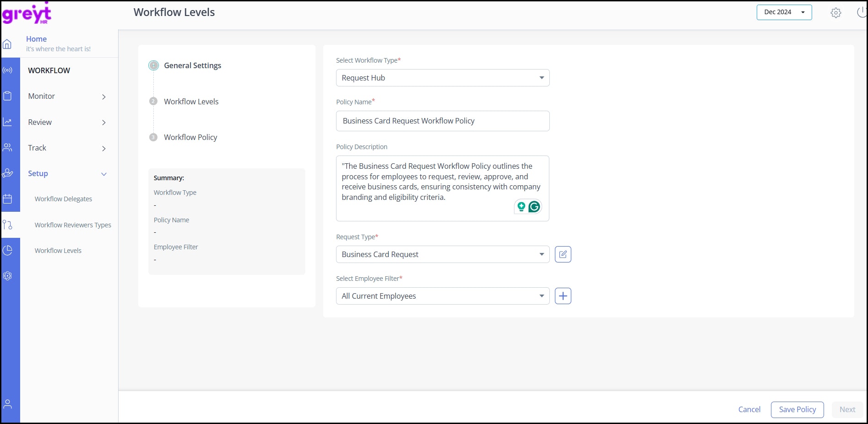Click the Workflow Type summary label
Viewport: 868px width, 424px height.
point(175,193)
